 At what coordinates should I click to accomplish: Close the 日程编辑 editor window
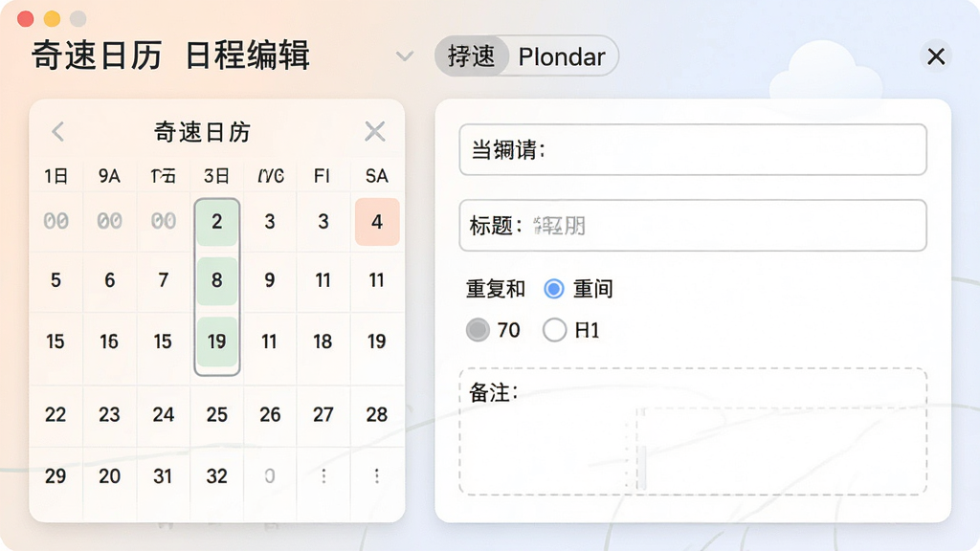(x=936, y=56)
